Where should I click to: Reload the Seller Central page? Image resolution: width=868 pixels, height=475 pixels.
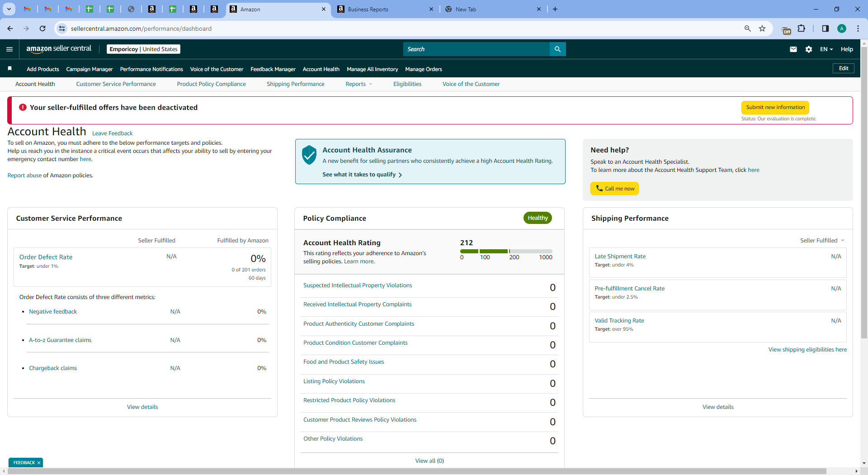pos(42,28)
